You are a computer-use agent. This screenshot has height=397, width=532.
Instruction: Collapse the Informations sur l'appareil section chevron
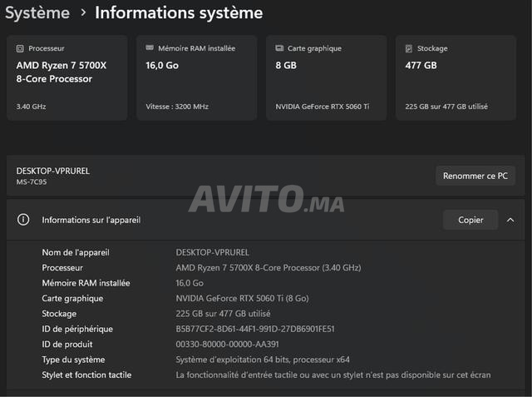point(510,220)
